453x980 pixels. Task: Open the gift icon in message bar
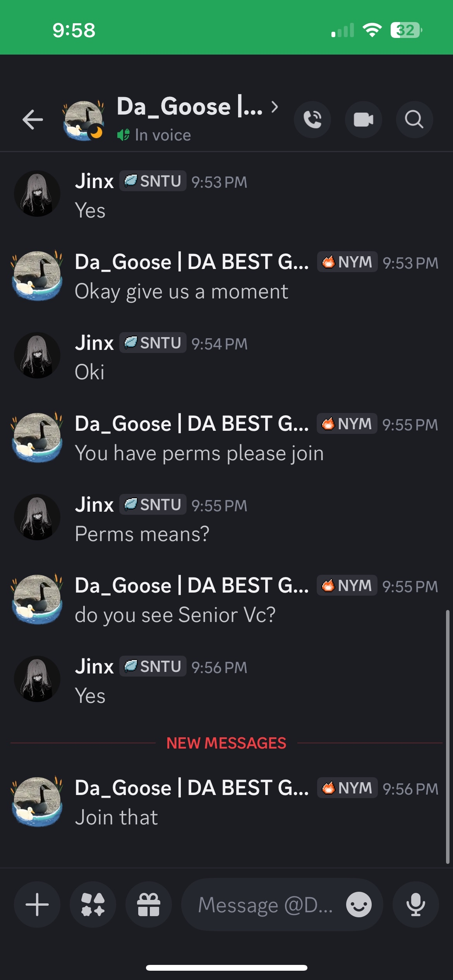(149, 905)
